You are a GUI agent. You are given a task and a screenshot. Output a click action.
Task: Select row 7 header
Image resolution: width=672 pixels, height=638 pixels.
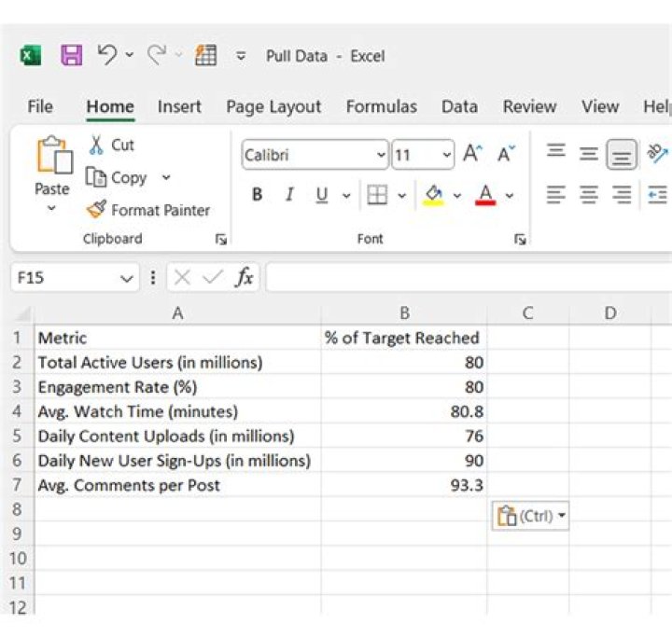[17, 485]
